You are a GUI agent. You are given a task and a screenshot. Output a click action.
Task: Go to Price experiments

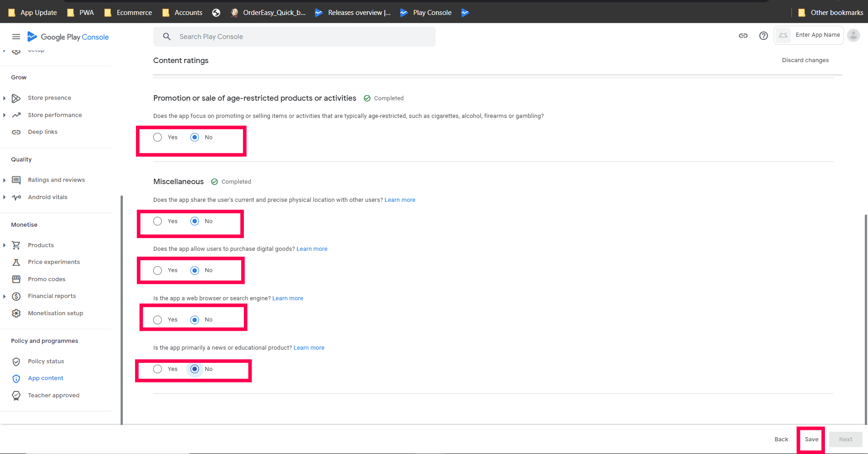54,262
